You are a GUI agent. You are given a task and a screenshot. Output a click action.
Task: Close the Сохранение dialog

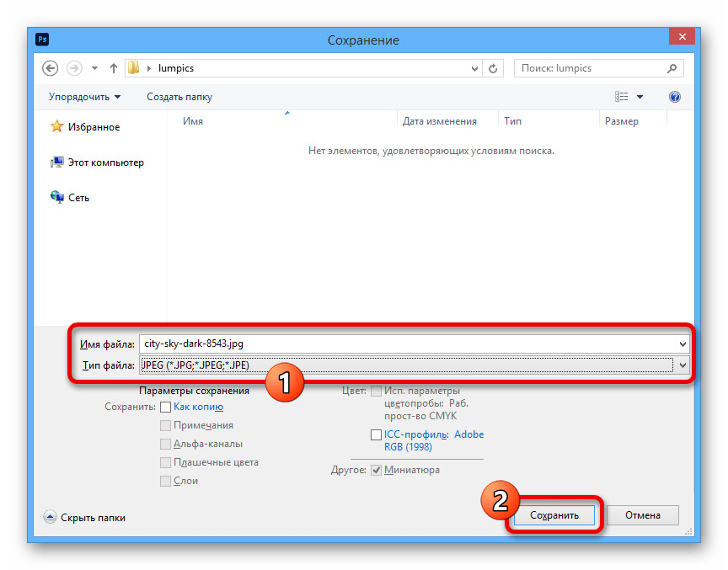(682, 37)
